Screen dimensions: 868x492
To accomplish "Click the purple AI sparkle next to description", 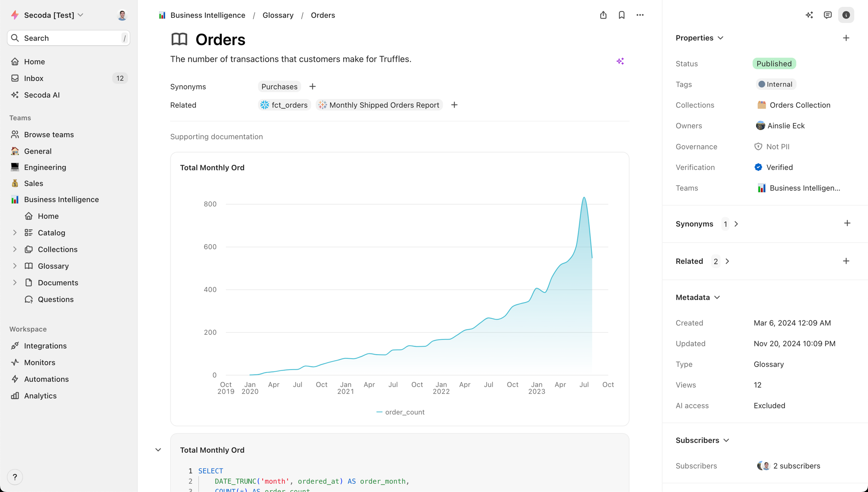I will 620,61.
